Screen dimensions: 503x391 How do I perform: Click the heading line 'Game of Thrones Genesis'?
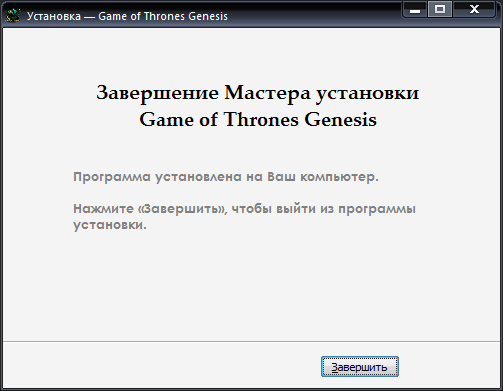258,119
